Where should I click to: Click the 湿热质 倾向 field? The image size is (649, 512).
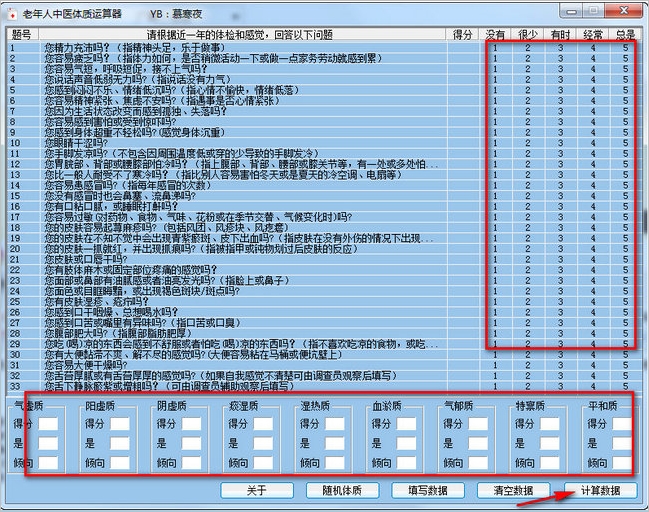(x=335, y=463)
